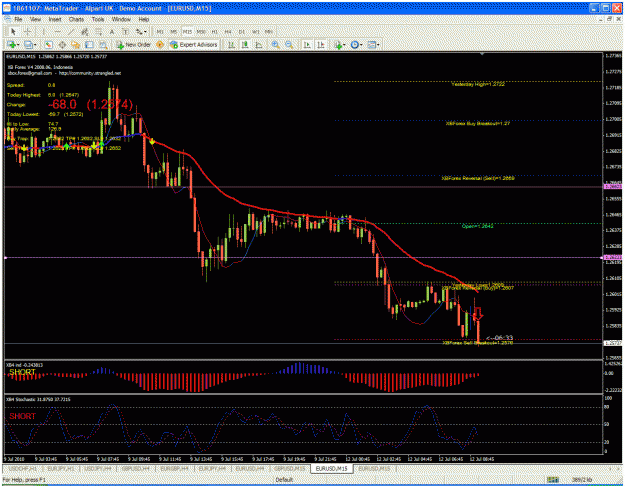Switch to the USDCHF,H1 chart tab
Screen dimensions: 625x486
tap(22, 469)
